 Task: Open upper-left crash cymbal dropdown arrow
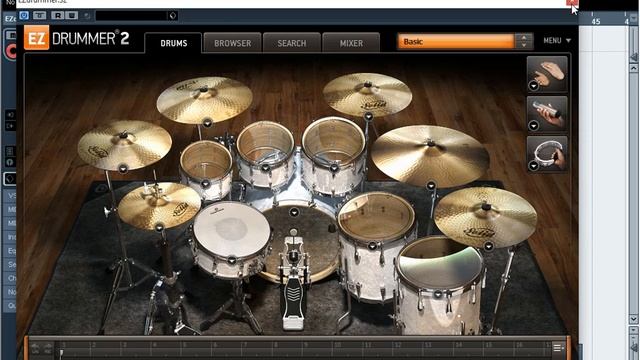point(207,122)
